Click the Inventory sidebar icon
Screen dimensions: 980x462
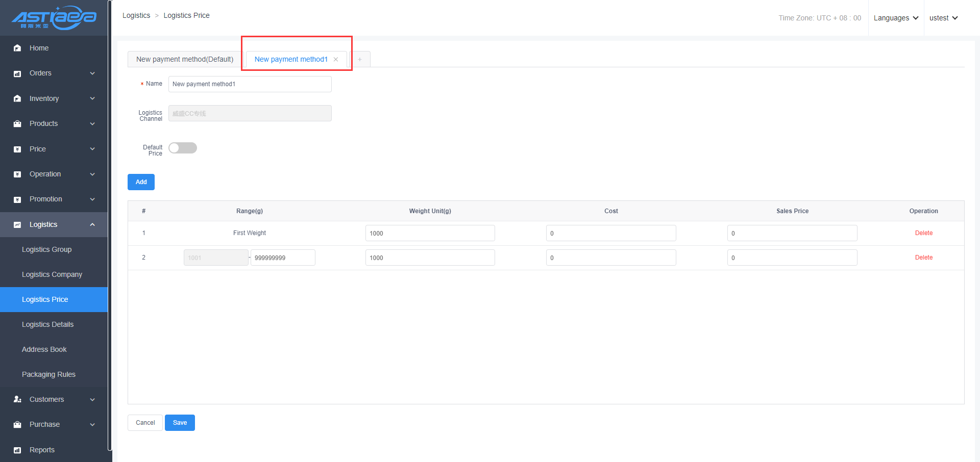click(17, 98)
